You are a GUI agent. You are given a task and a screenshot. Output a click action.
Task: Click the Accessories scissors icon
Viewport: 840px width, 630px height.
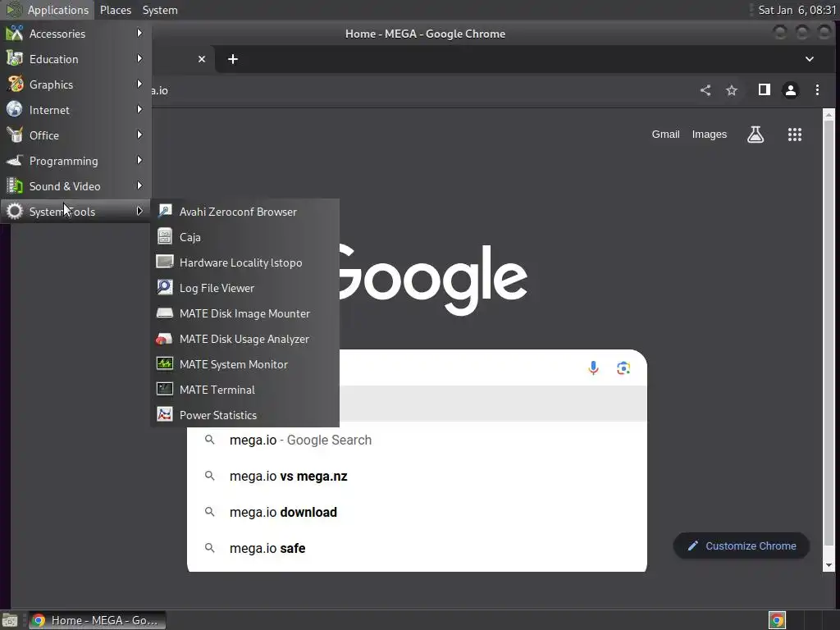tap(15, 33)
